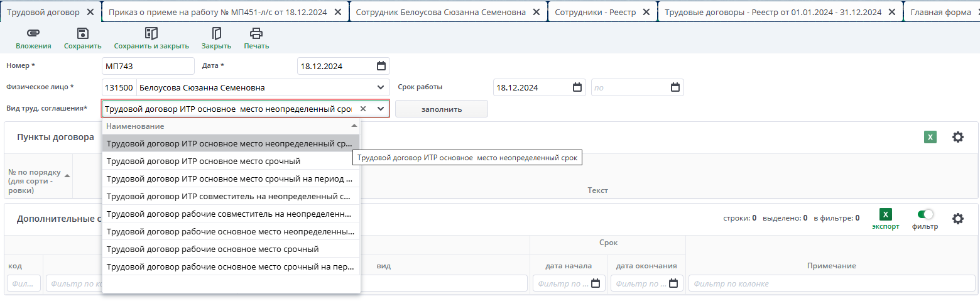
Task: Click Сохранить и закрыть toolbar icon
Action: click(151, 34)
